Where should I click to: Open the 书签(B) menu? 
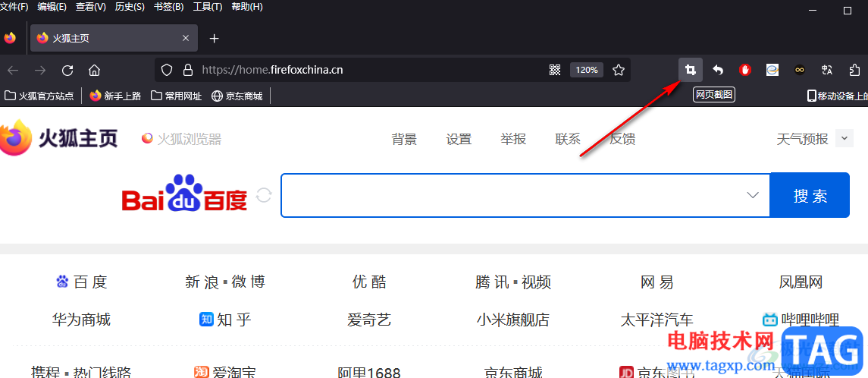click(169, 7)
